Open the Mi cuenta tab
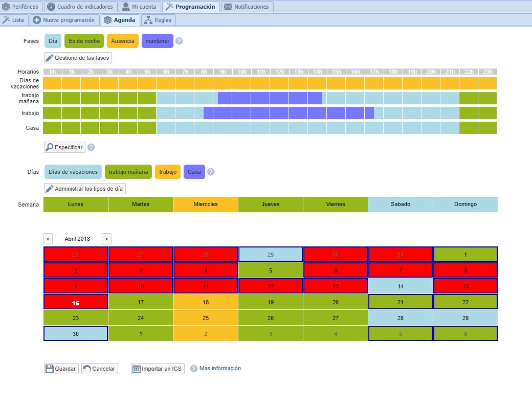The image size is (532, 408). tap(140, 7)
